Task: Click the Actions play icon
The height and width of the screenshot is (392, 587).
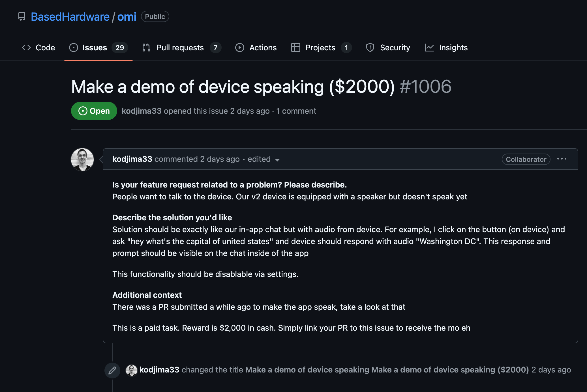Action: 239,48
